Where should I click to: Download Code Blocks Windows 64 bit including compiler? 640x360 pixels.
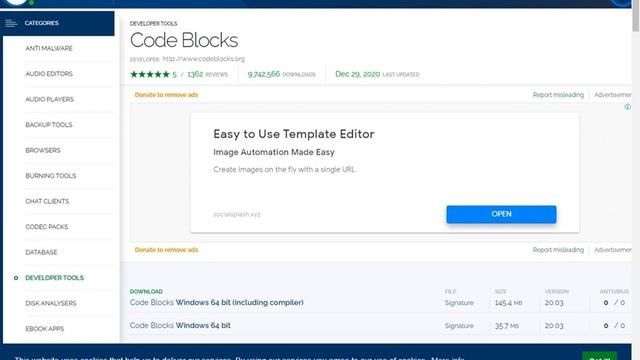pyautogui.click(x=216, y=302)
